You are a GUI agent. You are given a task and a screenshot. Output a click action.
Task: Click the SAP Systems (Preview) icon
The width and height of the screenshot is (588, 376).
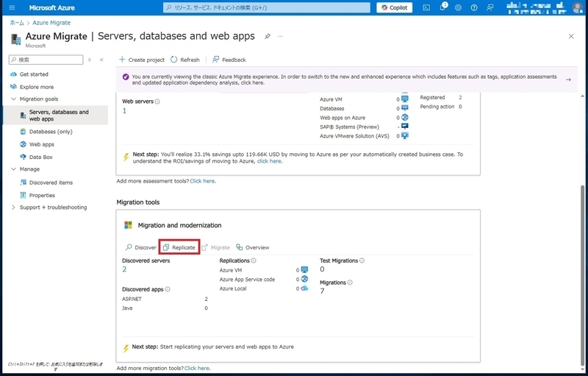405,127
